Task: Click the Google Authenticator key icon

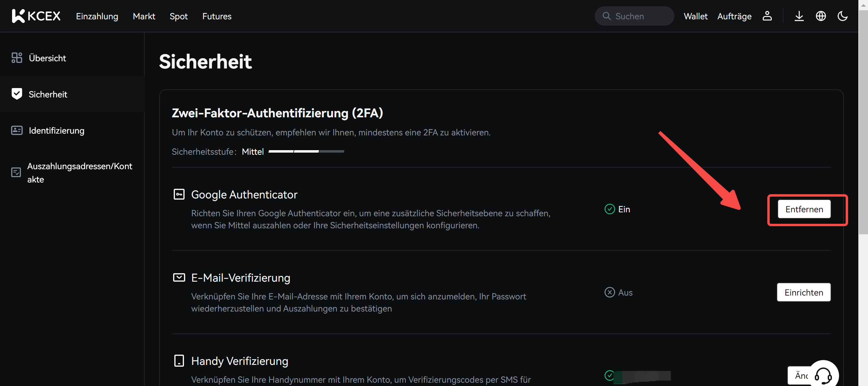Action: 179,194
